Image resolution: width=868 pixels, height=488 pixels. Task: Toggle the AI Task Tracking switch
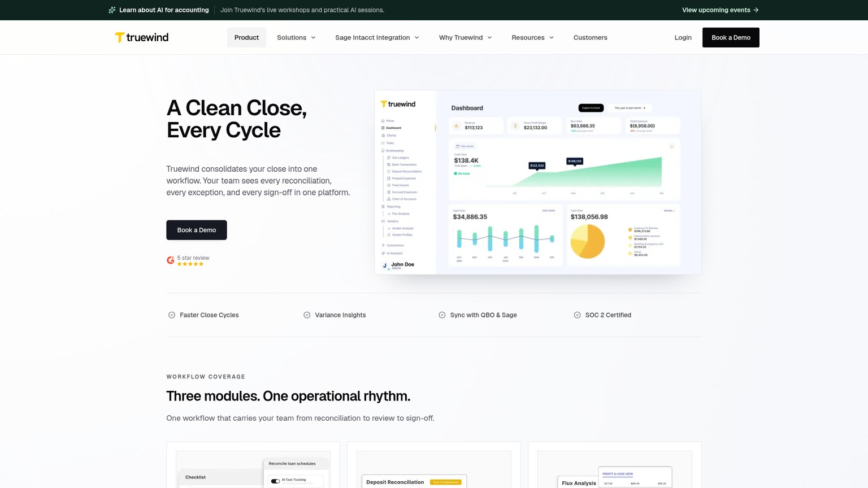275,481
